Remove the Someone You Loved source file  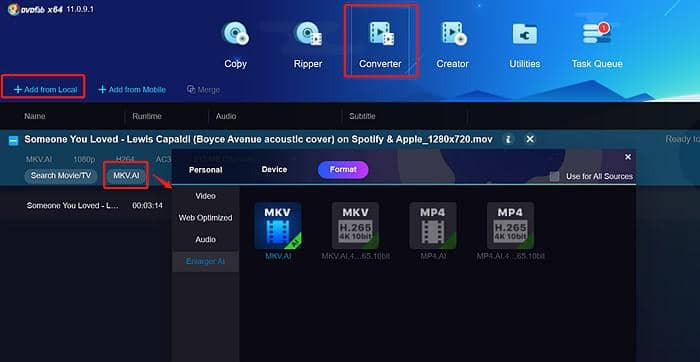pyautogui.click(x=530, y=139)
